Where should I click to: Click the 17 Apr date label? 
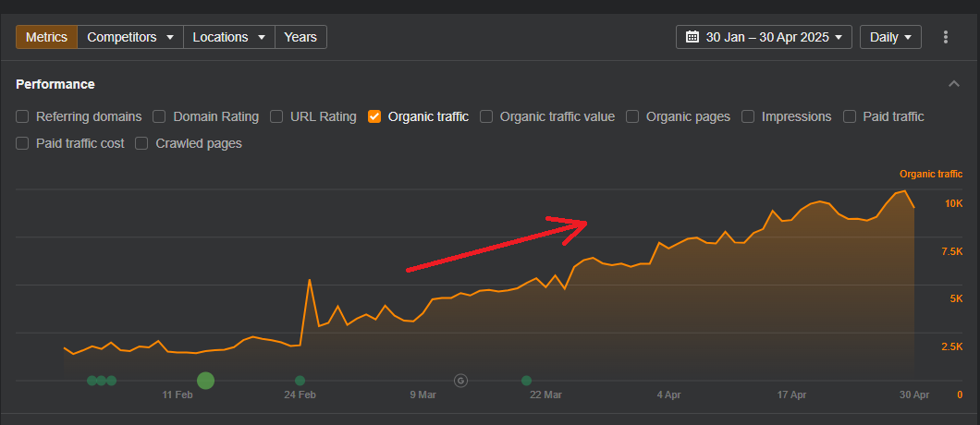pyautogui.click(x=791, y=395)
